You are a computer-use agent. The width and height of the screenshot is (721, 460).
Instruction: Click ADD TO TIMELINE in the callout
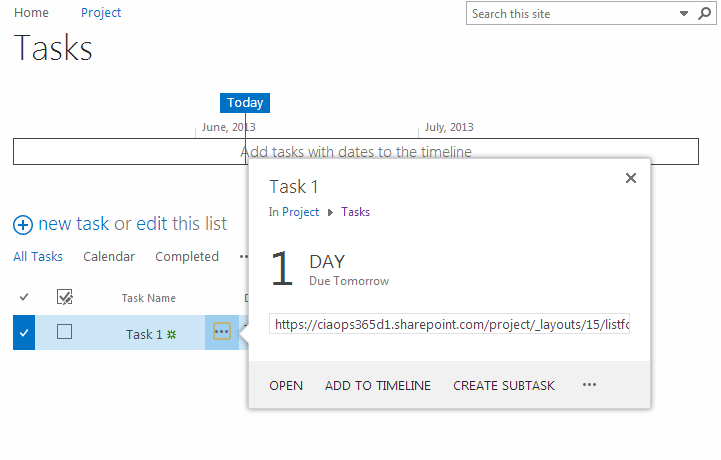click(378, 385)
